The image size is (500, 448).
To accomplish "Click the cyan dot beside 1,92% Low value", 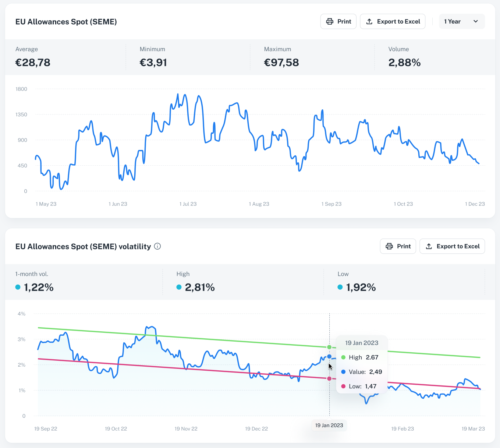I will tap(340, 287).
